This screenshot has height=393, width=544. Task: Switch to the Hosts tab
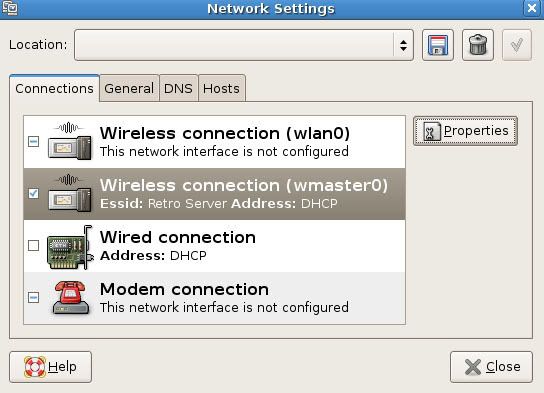click(x=221, y=88)
